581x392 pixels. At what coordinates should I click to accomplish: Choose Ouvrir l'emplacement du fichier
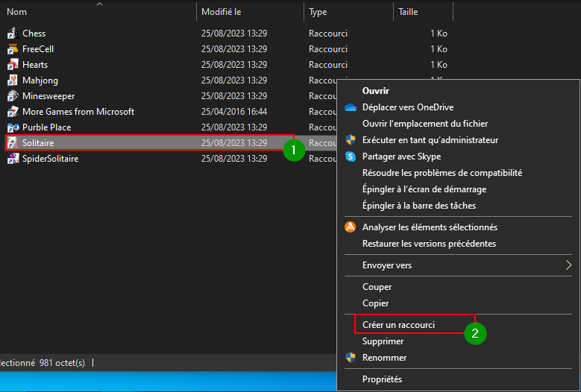(425, 124)
